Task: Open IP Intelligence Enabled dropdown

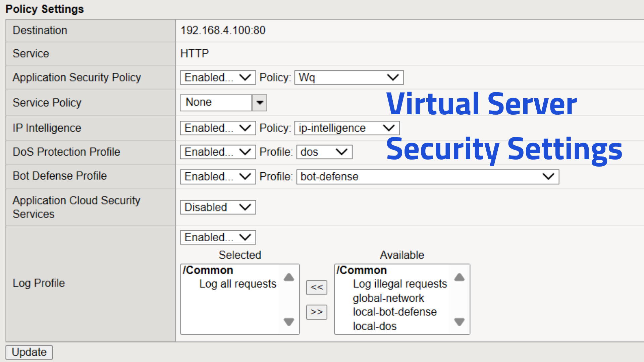Action: click(x=218, y=128)
